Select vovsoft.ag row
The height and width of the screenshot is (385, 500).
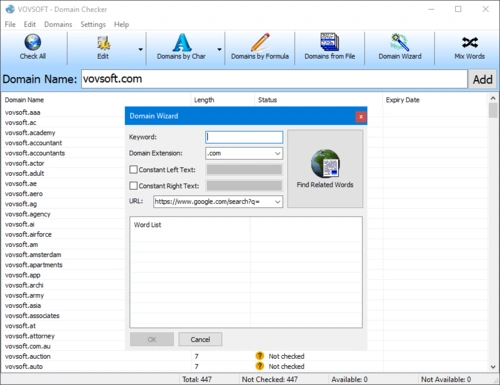[x=21, y=204]
